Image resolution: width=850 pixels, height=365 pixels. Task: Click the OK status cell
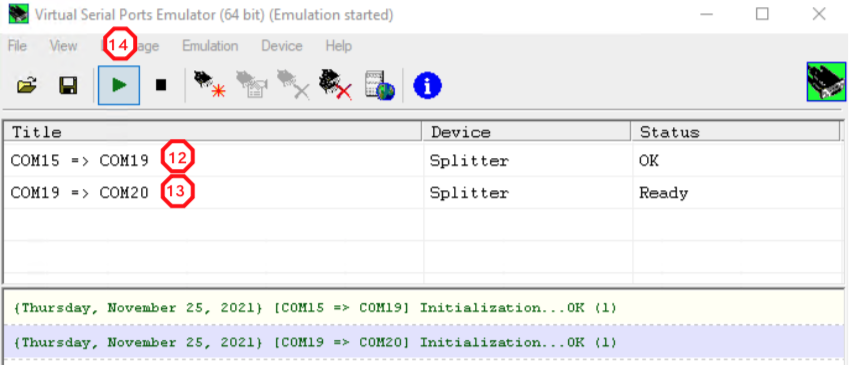(649, 161)
